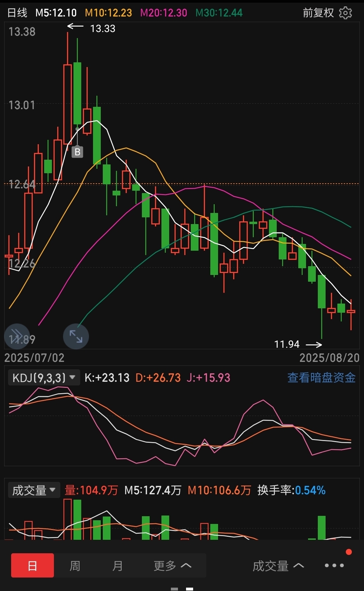Tap the 换手率:0.54% turnover value
This screenshot has height=591, width=364.
[x=292, y=490]
